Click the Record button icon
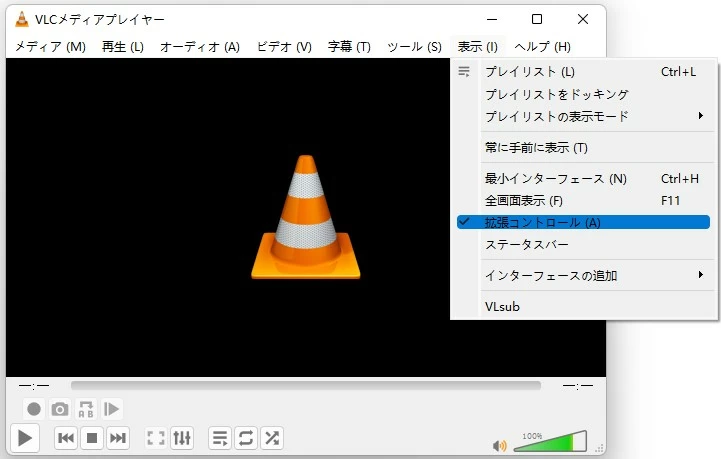Viewport: 721px width, 459px height. coord(34,409)
